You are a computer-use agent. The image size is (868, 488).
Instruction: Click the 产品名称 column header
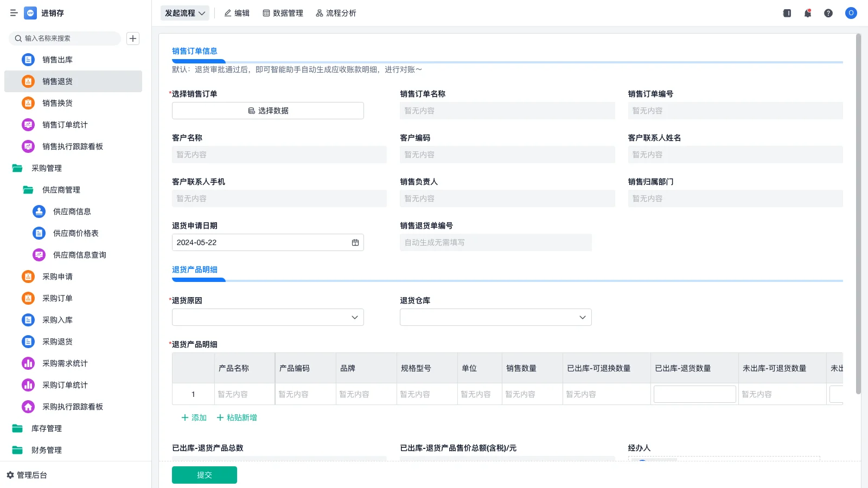(x=245, y=368)
